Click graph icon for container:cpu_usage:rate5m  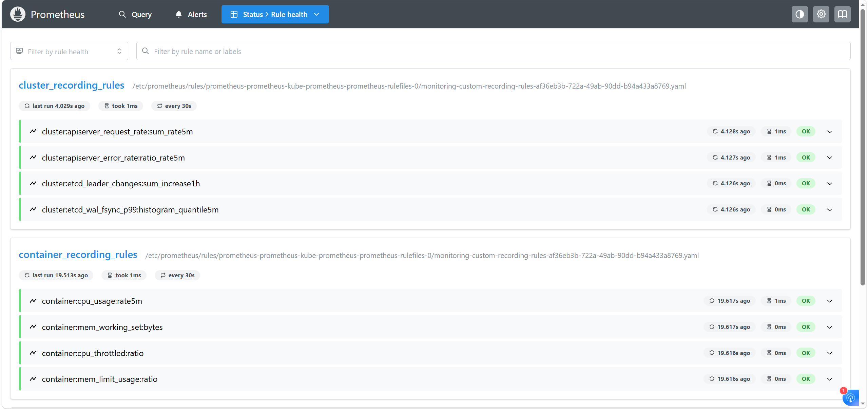(x=33, y=301)
